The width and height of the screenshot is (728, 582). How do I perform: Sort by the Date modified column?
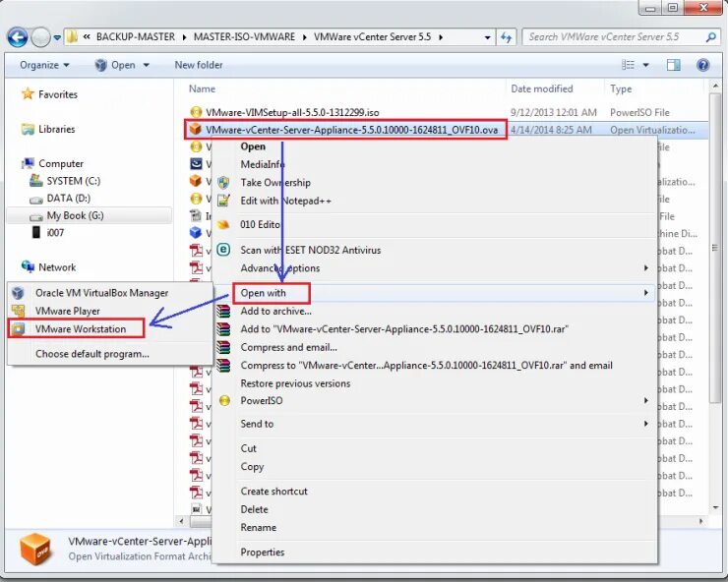pos(542,88)
